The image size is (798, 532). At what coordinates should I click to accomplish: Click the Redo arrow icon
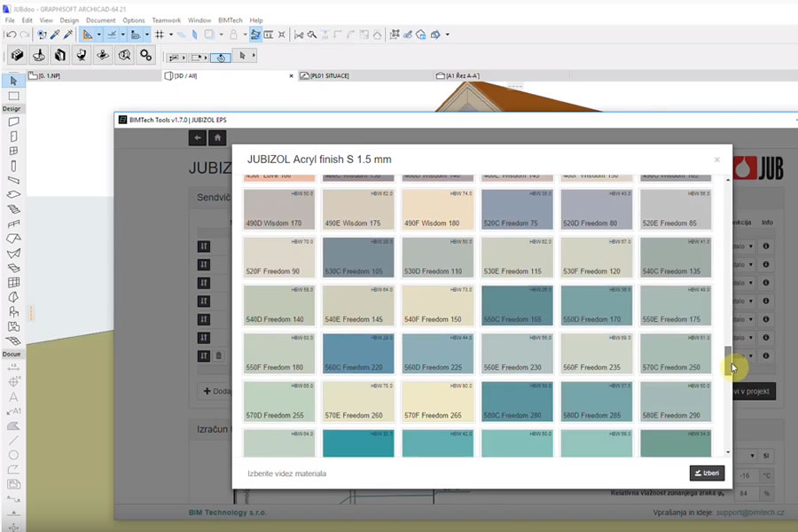point(25,35)
